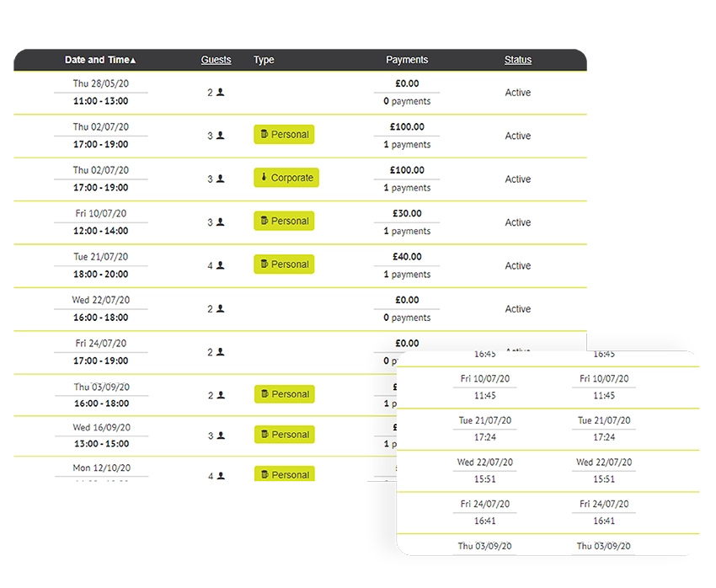Click the guest icon in the Wed 16/09/20 row
The width and height of the screenshot is (716, 588).
(x=221, y=436)
